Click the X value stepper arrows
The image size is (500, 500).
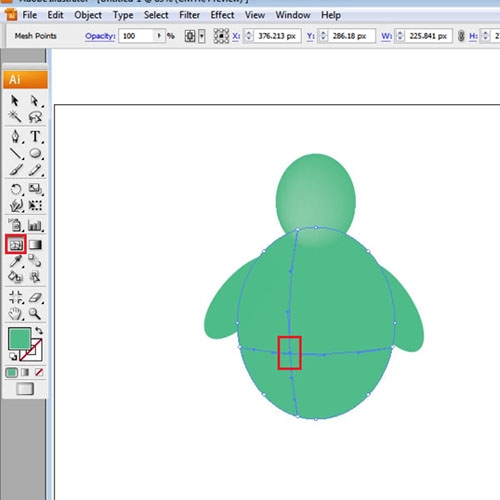pos(248,36)
